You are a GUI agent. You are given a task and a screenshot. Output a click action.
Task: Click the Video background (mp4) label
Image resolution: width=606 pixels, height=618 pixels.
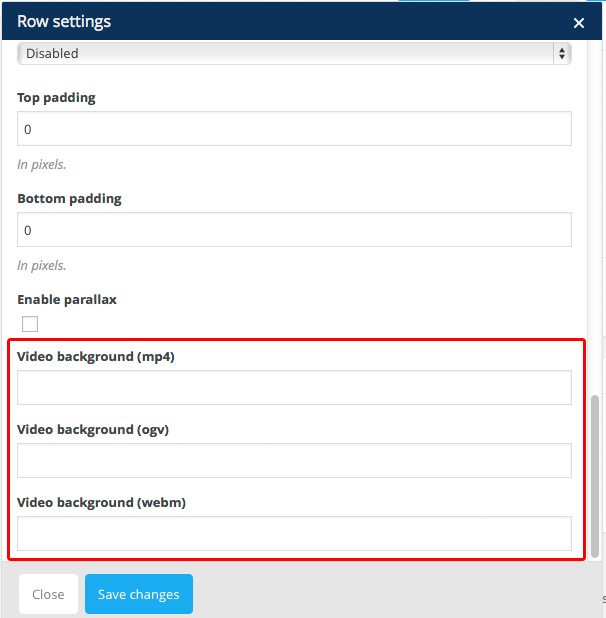pos(96,356)
